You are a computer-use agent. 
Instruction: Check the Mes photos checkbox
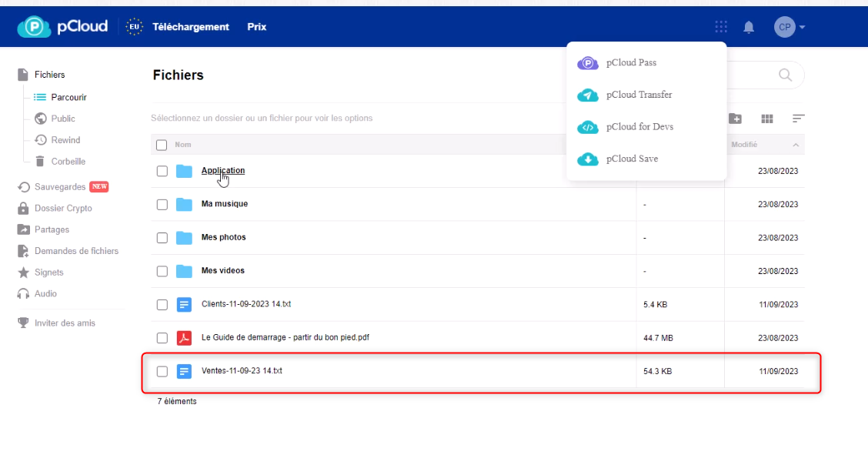coord(162,238)
